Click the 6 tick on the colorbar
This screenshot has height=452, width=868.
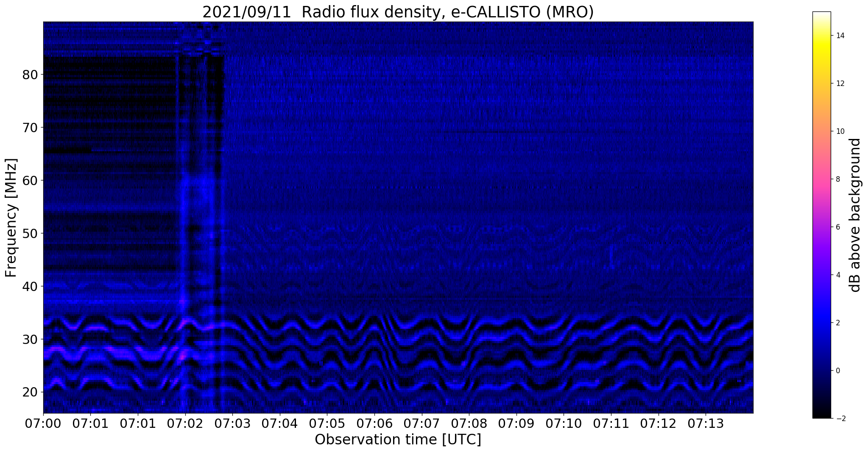pos(837,227)
